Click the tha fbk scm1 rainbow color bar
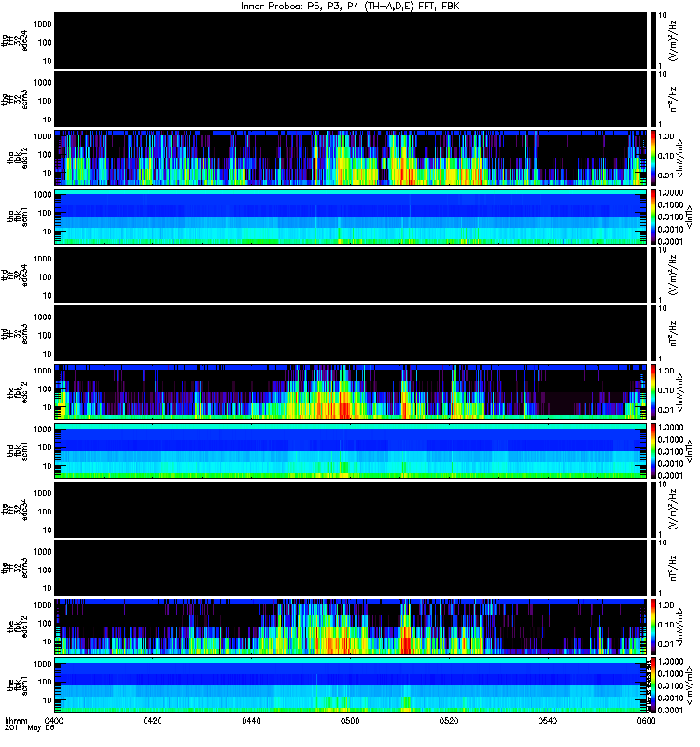The height and width of the screenshot is (747, 700). [x=652, y=217]
